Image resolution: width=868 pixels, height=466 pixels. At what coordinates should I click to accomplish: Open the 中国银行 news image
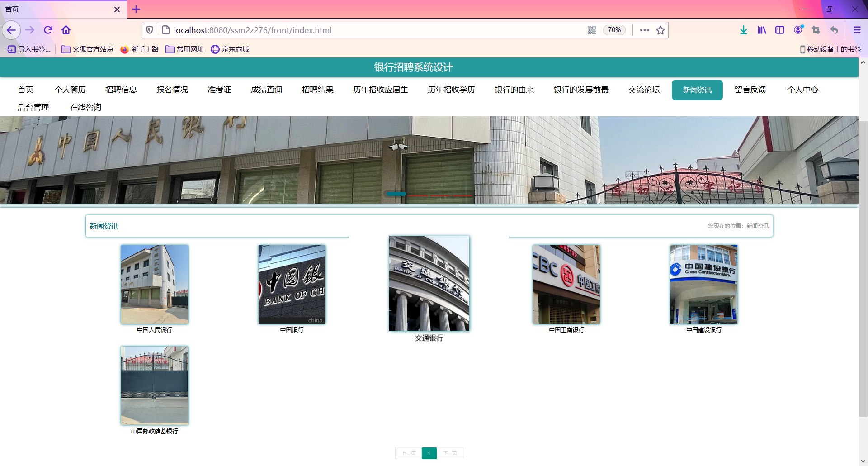[x=292, y=284]
